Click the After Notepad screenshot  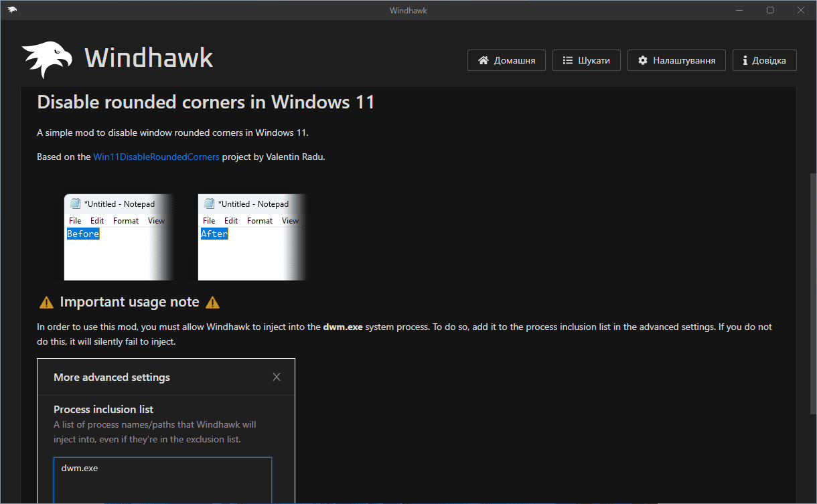[253, 237]
